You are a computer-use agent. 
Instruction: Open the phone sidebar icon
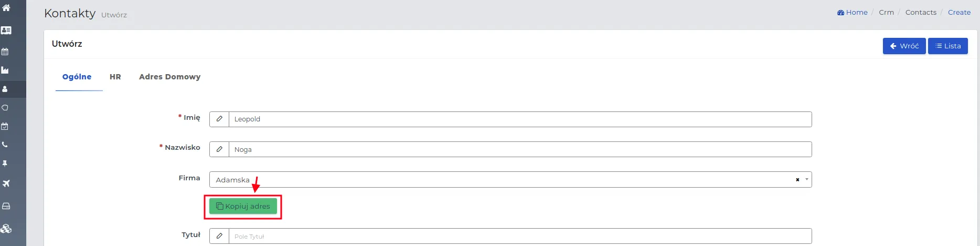(x=5, y=145)
